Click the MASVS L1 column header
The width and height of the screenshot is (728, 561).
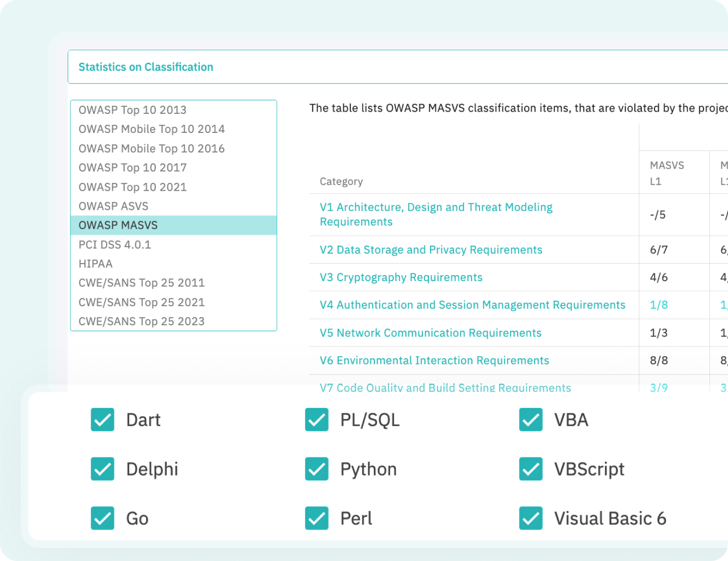point(667,173)
